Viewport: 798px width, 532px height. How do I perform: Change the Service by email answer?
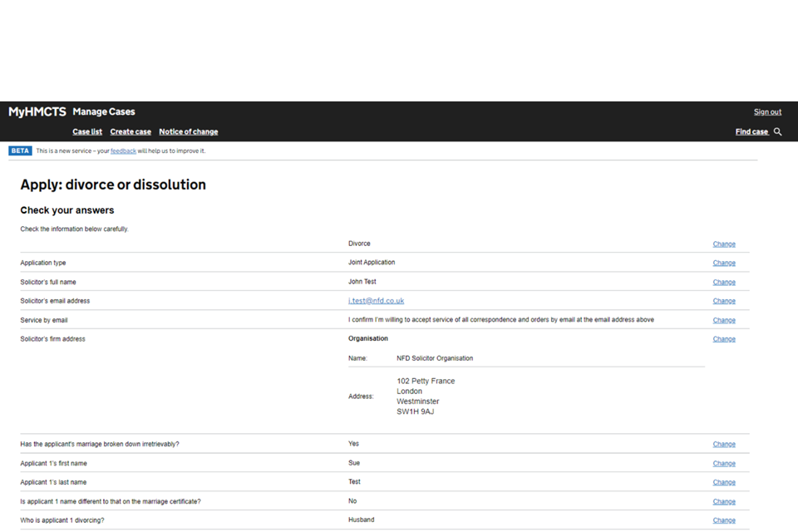click(724, 320)
